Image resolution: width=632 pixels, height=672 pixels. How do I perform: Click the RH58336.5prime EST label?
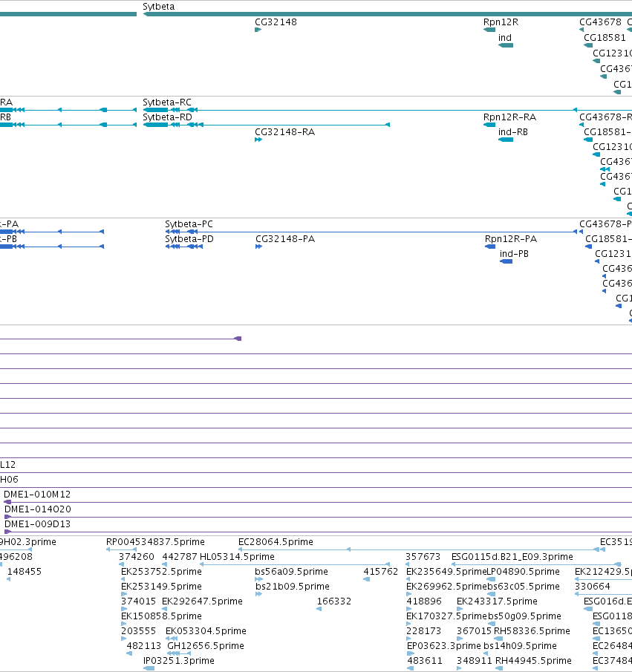tap(532, 631)
